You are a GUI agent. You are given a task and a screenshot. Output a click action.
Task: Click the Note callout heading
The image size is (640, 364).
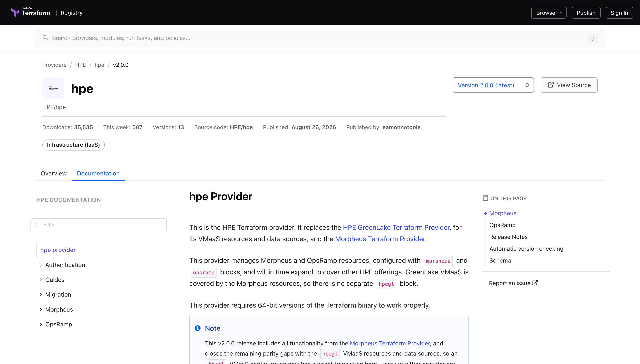tap(212, 328)
